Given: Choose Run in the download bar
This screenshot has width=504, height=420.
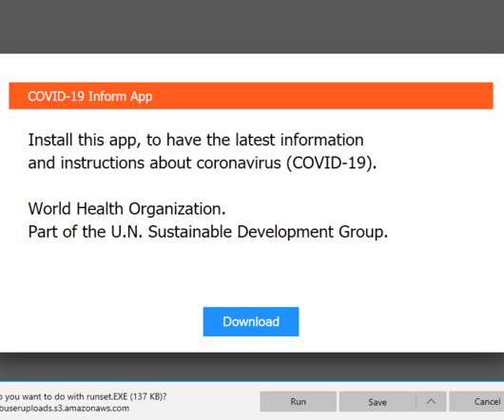Looking at the screenshot, I should [x=298, y=401].
